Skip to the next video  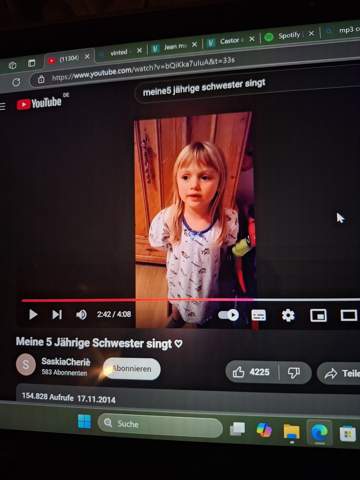(x=57, y=314)
